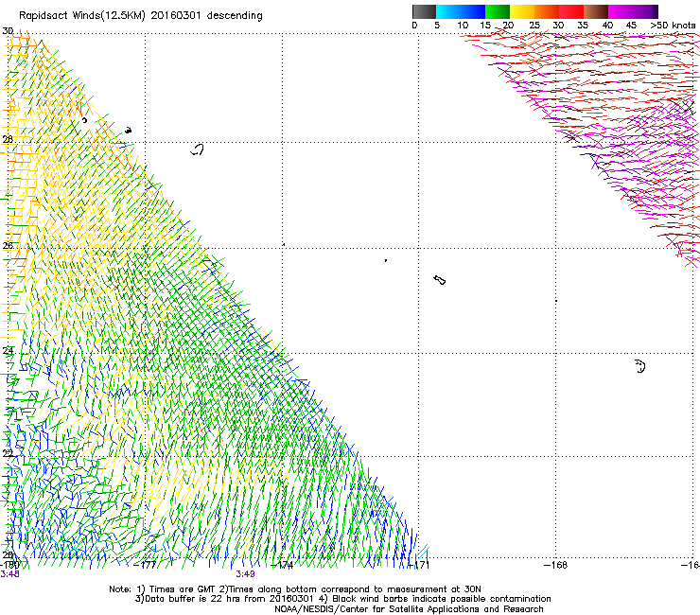This screenshot has height=615, width=700.
Task: Click the orange 25-30 knots legend color
Action: [547, 11]
